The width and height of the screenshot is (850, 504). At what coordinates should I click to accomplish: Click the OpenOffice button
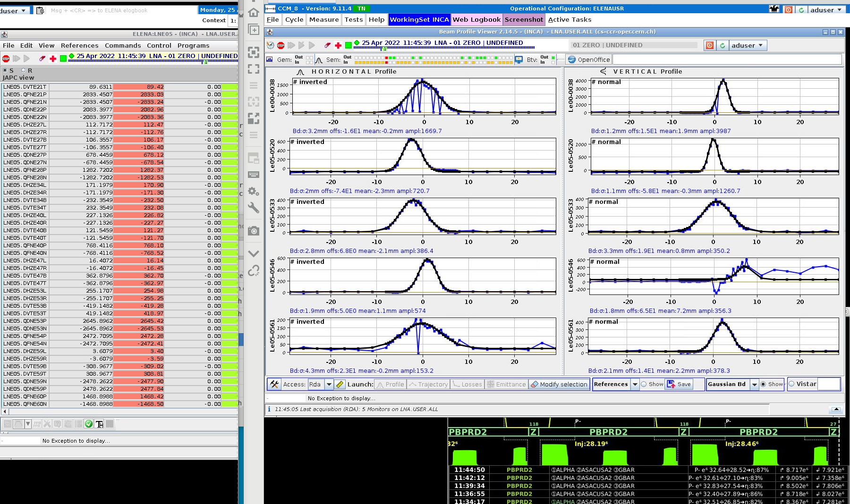point(589,59)
